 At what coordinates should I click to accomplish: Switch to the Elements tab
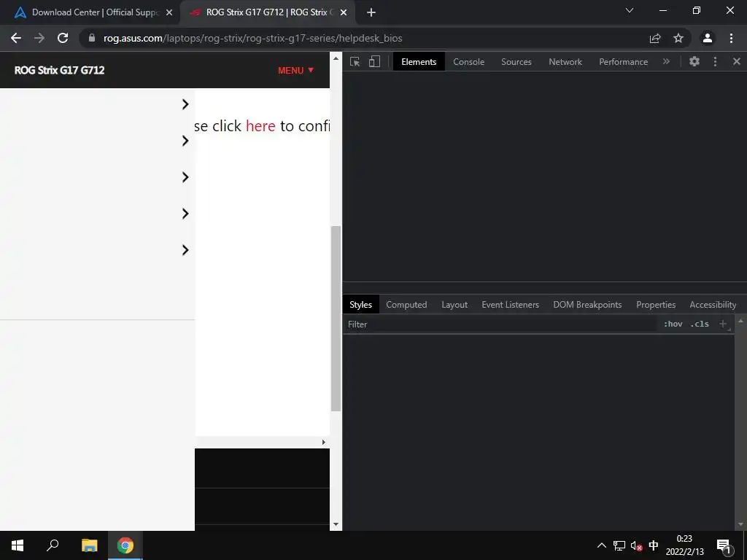click(x=419, y=62)
